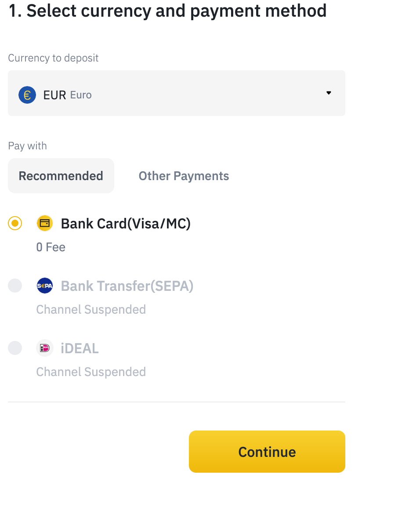Expand the EUR Euro currency selector
Viewport: 420px width, 514px height.
tap(177, 93)
